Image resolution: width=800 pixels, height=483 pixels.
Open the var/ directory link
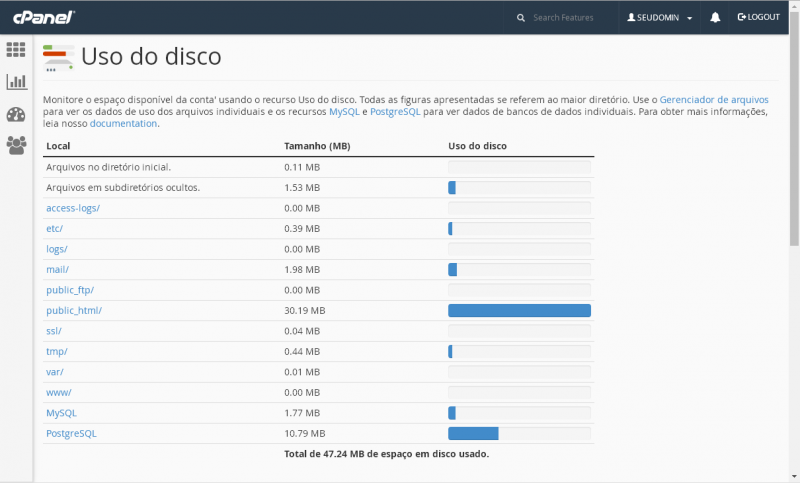[55, 372]
